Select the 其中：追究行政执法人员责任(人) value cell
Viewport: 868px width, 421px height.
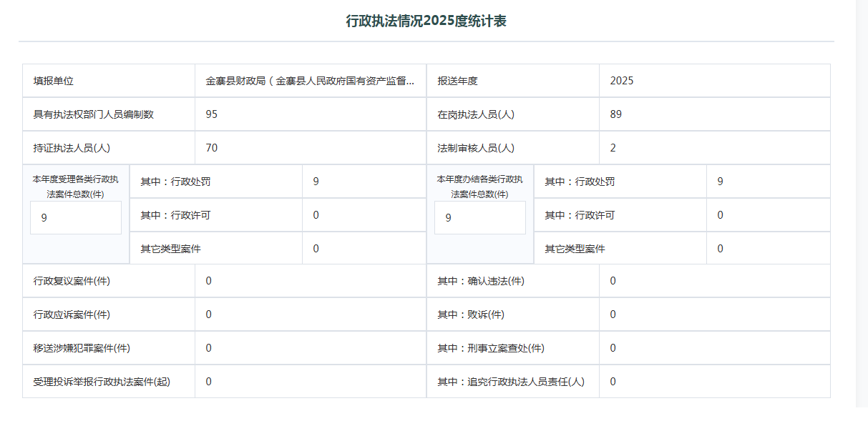click(x=713, y=382)
